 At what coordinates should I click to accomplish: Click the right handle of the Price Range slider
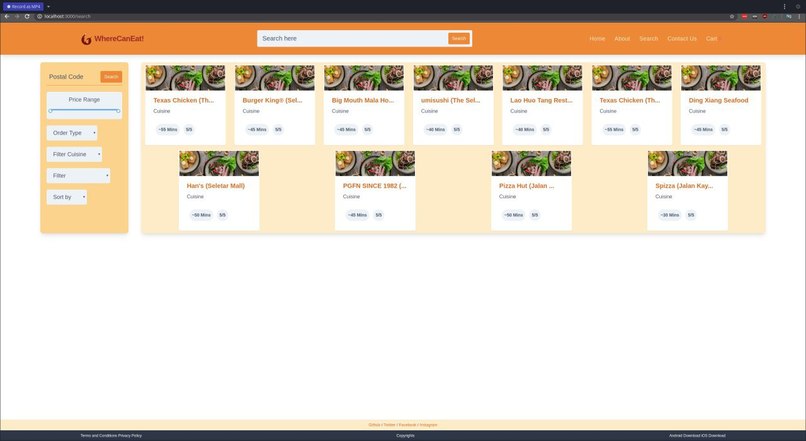tap(118, 111)
